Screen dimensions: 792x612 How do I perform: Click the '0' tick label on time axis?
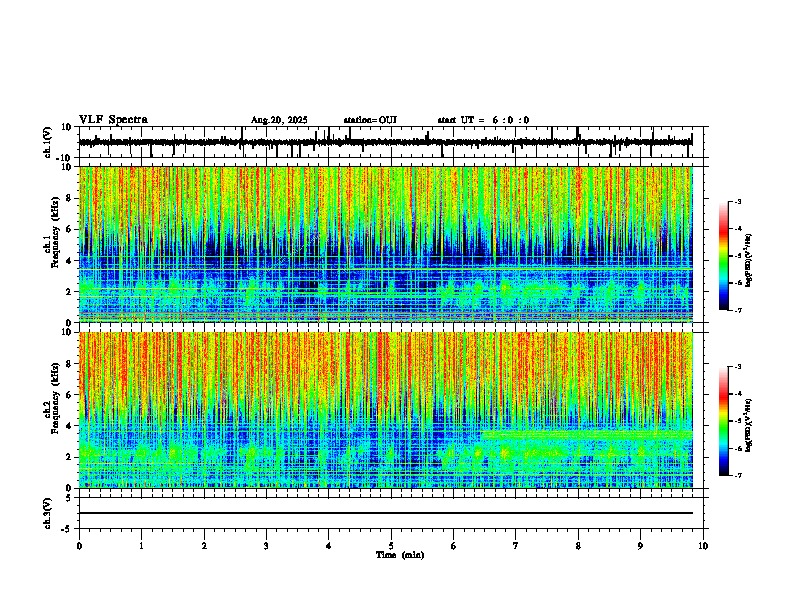pyautogui.click(x=79, y=546)
